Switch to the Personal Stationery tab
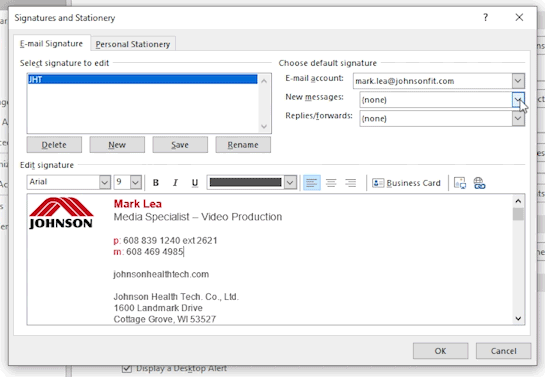The width and height of the screenshot is (545, 377). [x=133, y=44]
